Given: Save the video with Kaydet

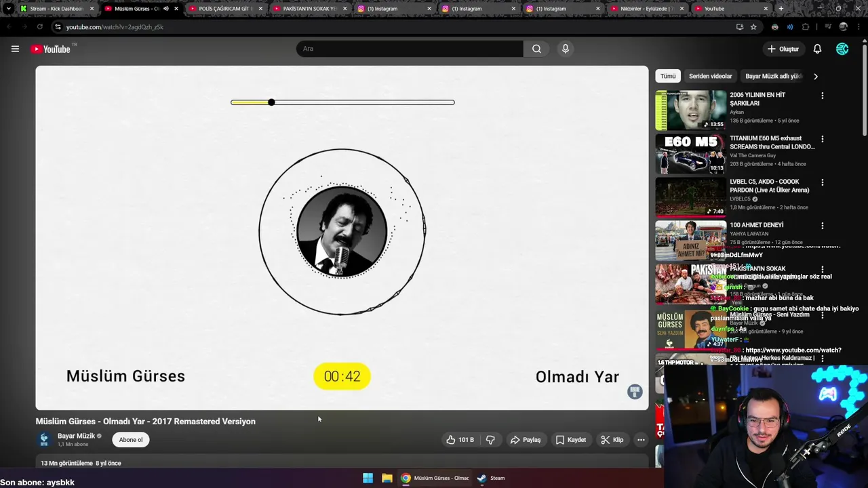Looking at the screenshot, I should click(571, 440).
